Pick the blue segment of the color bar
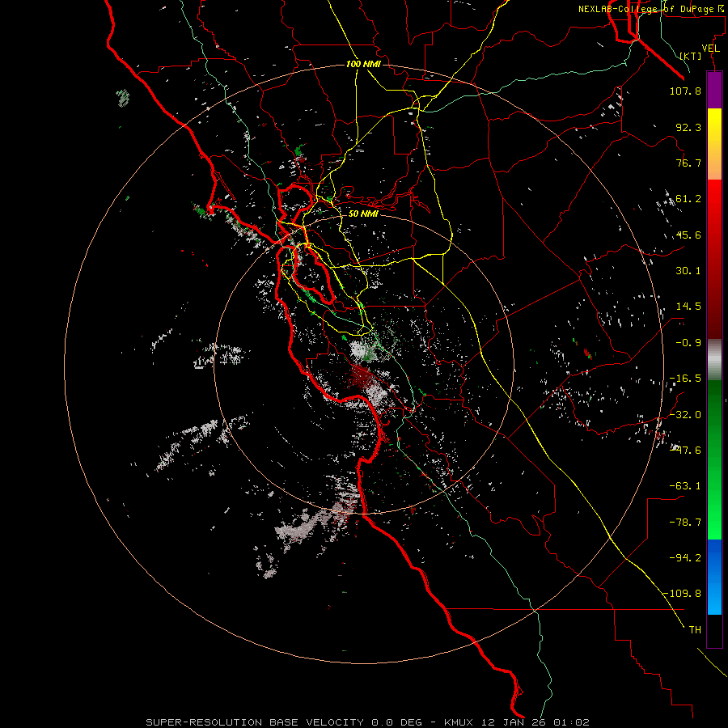The image size is (728, 728). pyautogui.click(x=714, y=577)
